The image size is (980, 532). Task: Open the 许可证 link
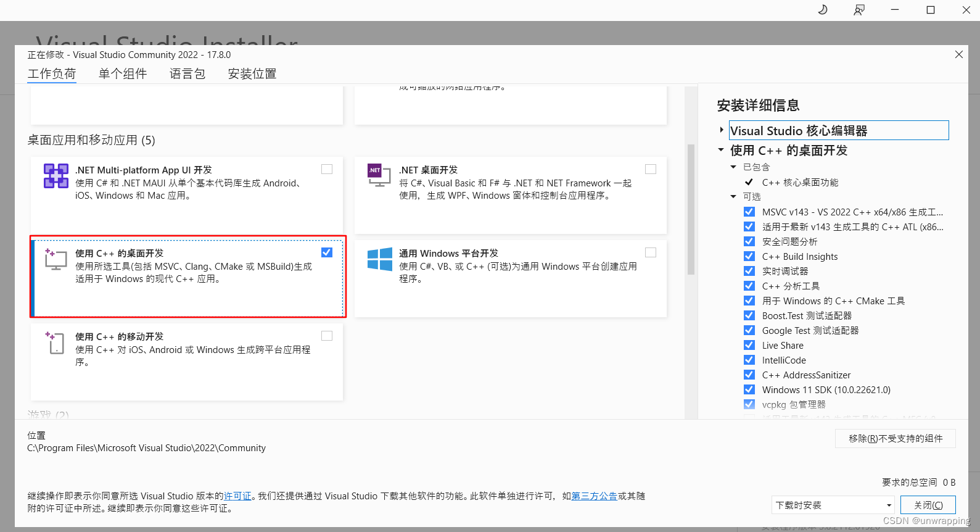point(237,496)
